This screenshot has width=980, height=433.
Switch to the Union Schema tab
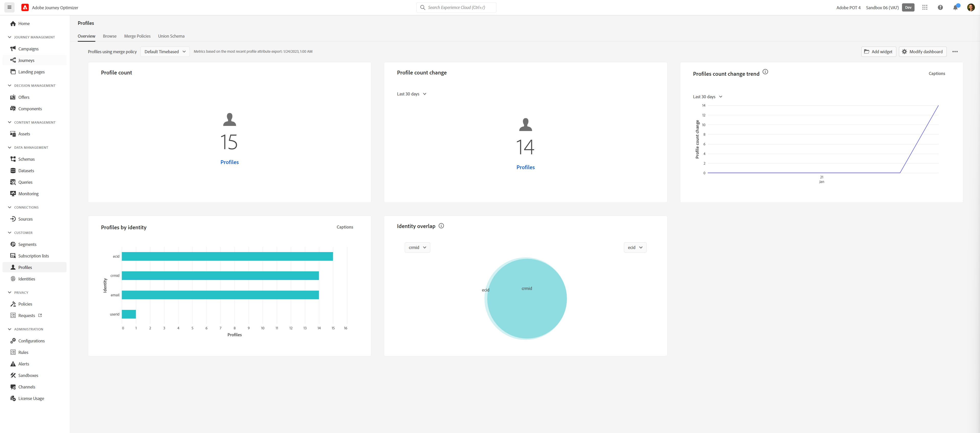coord(171,36)
